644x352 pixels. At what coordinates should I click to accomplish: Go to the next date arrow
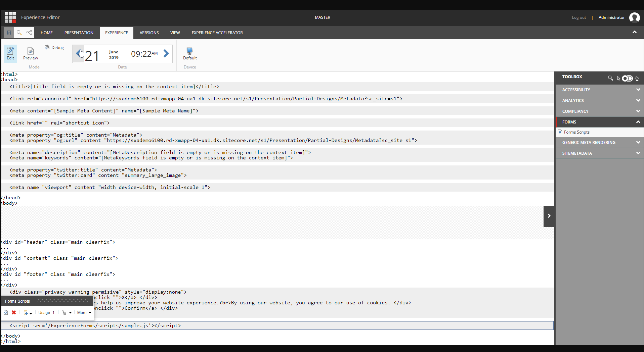tap(166, 53)
